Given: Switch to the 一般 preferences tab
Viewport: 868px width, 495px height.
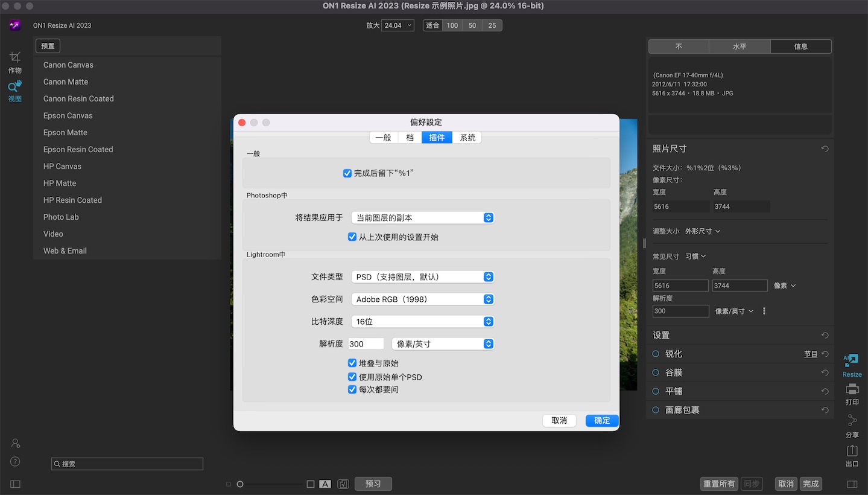Looking at the screenshot, I should (x=384, y=138).
